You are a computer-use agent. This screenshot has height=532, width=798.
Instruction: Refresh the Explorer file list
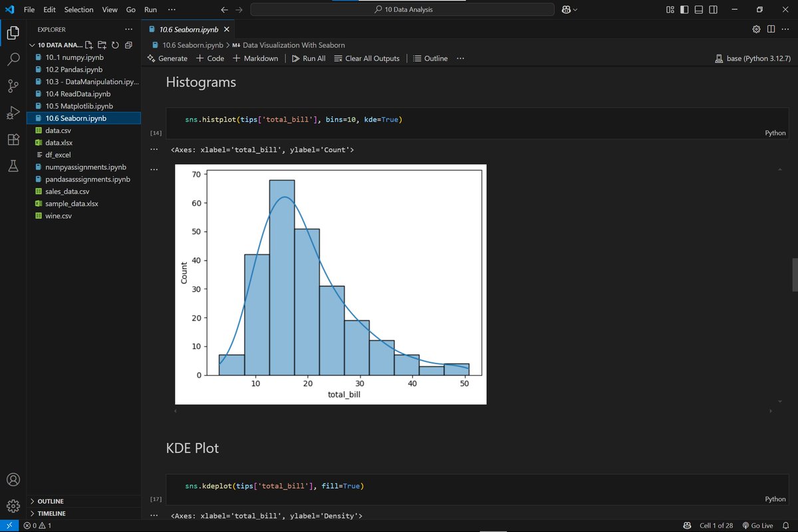[x=115, y=45]
